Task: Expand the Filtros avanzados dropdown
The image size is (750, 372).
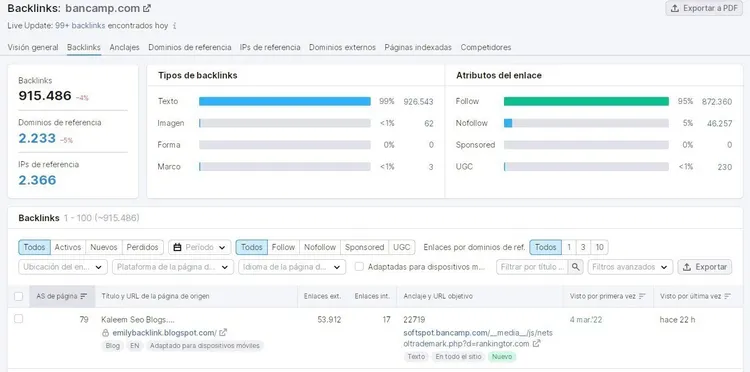Action: 630,267
